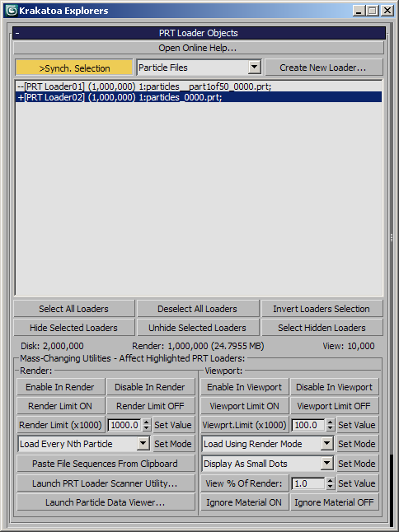
Task: Click Select Hidden Loaders
Action: [322, 328]
